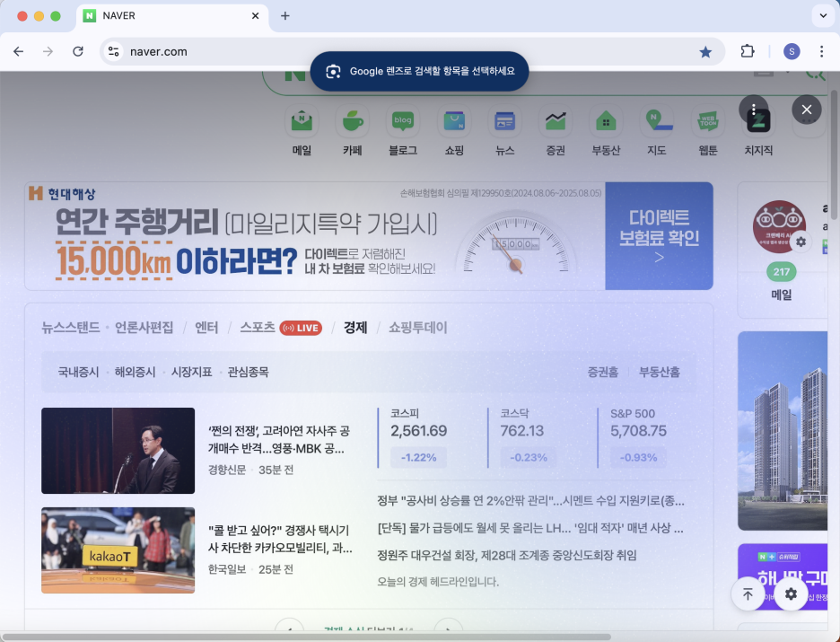Reload the naver.com page
Viewport: 840px width, 642px height.
coord(78,51)
